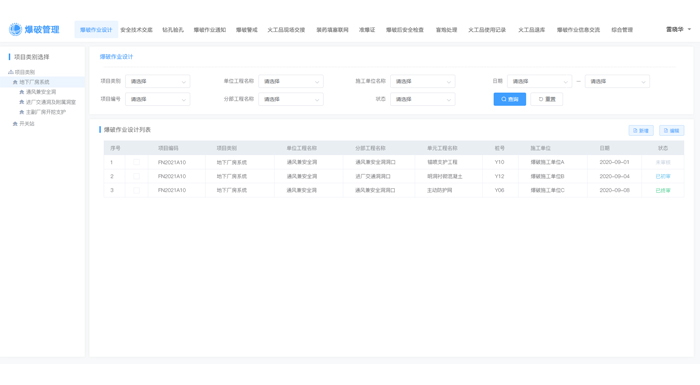Open the 单位工程名称 dropdown
Screen dimensions: 700x385
(291, 81)
